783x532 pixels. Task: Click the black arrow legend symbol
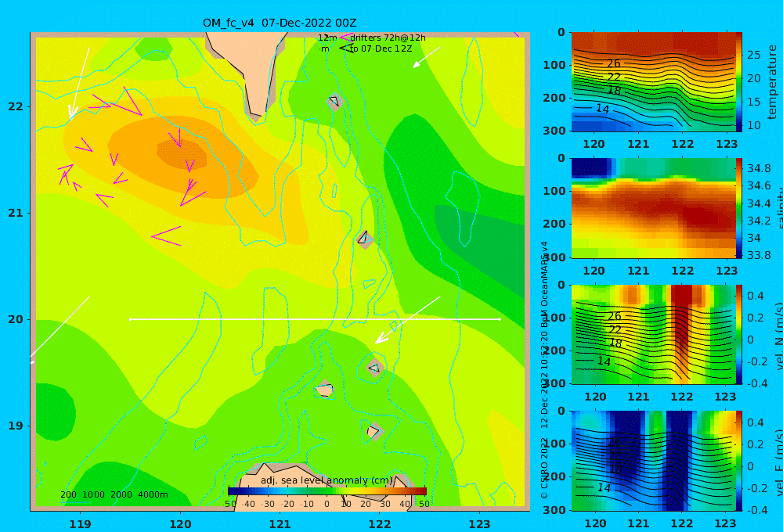click(345, 49)
